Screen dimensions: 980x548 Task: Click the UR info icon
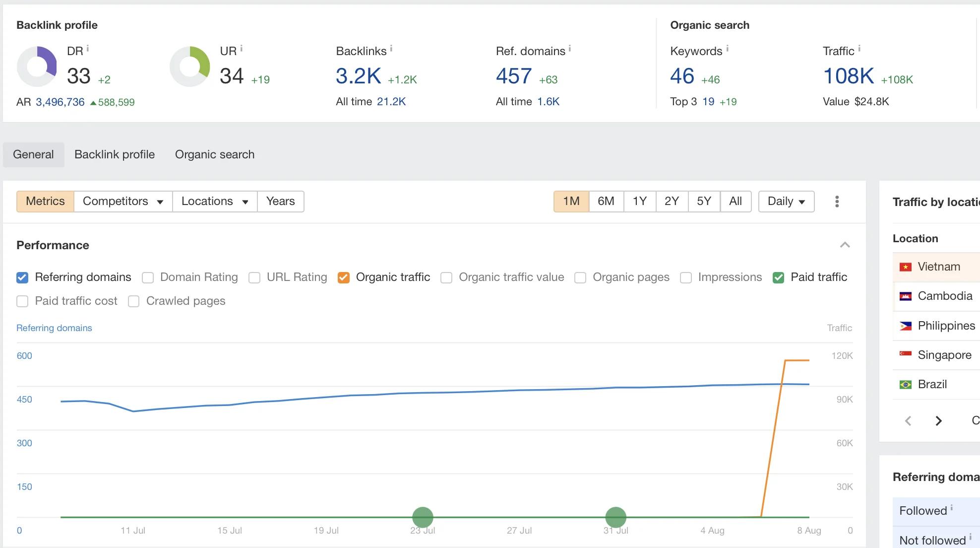pos(242,49)
